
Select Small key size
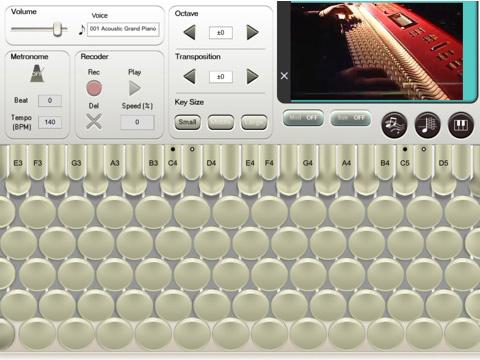pyautogui.click(x=188, y=122)
